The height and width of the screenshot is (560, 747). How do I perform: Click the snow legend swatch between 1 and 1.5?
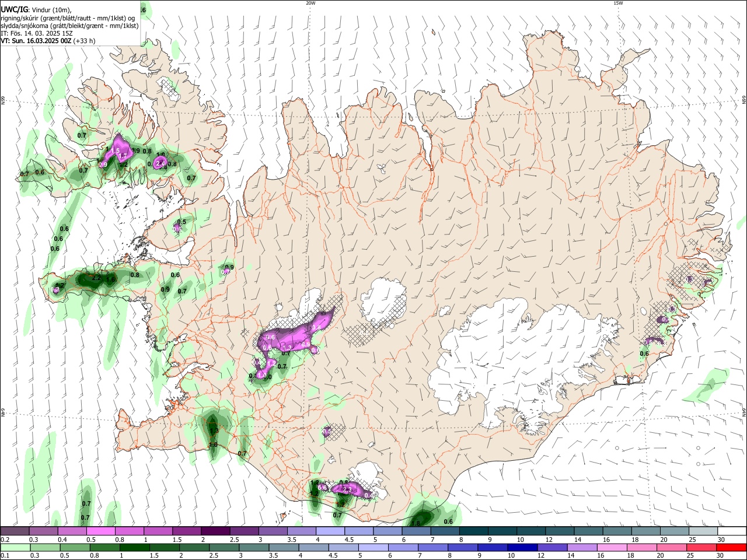(158, 531)
